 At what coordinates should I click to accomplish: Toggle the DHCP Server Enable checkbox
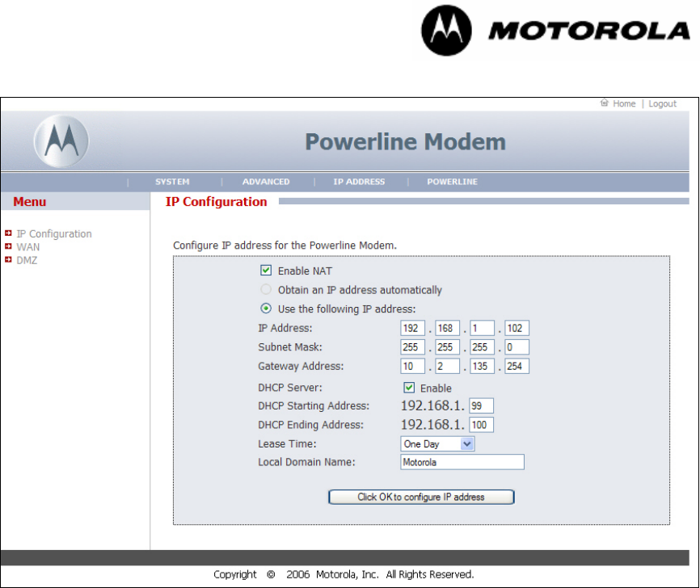[409, 387]
